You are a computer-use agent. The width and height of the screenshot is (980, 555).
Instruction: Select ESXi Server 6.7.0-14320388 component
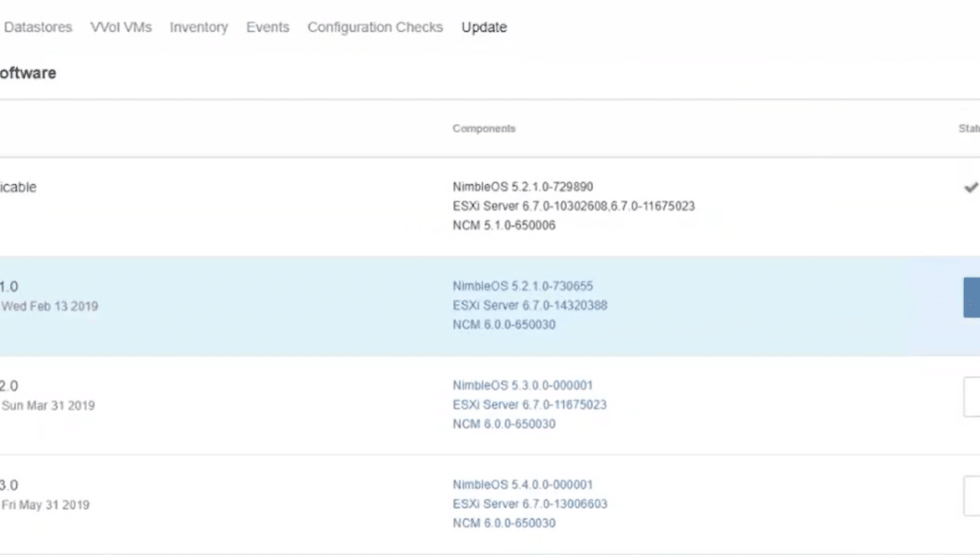point(530,306)
